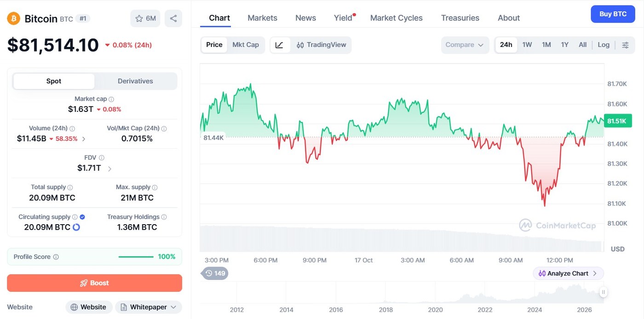Click the FDV info icon
Viewport: 644px width, 319px height.
pyautogui.click(x=102, y=157)
